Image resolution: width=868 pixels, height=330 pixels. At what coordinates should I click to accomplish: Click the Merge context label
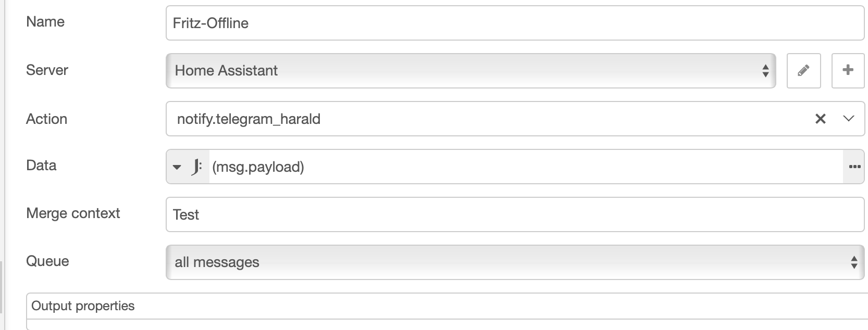click(x=73, y=213)
